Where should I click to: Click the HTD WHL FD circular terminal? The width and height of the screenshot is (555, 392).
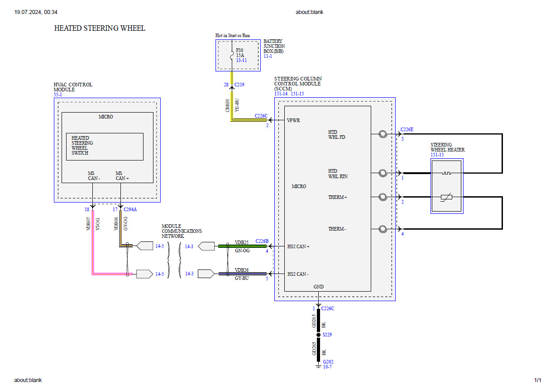(383, 134)
